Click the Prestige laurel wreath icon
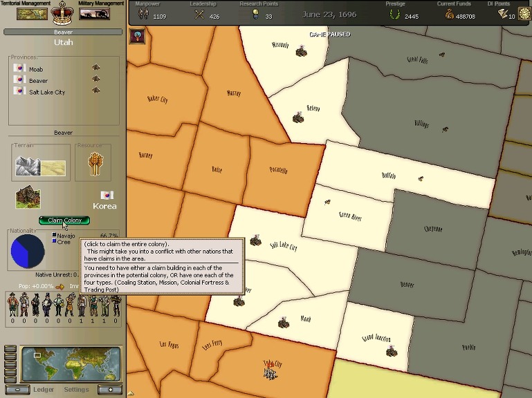 point(394,15)
